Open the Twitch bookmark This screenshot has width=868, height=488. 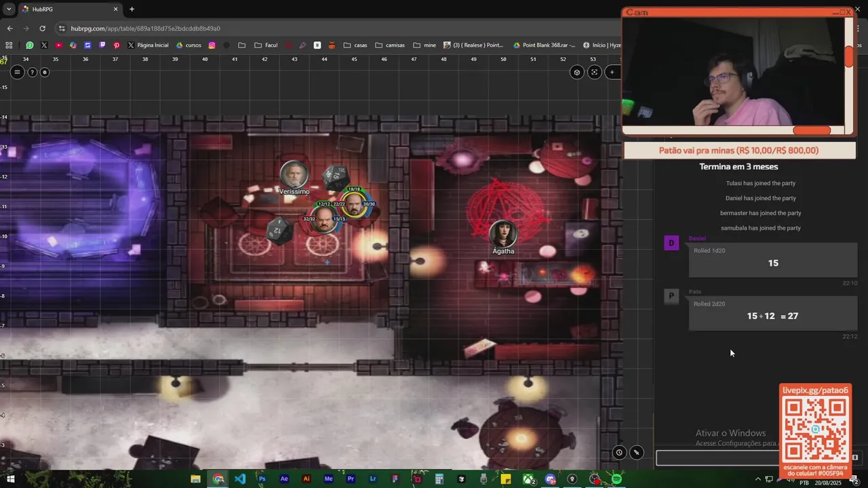(102, 45)
